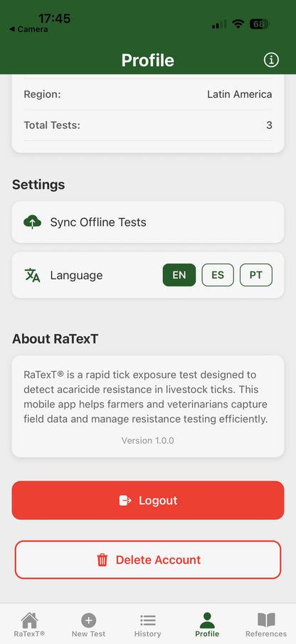The image size is (296, 644).
Task: Tap the References book icon
Action: [x=266, y=620]
